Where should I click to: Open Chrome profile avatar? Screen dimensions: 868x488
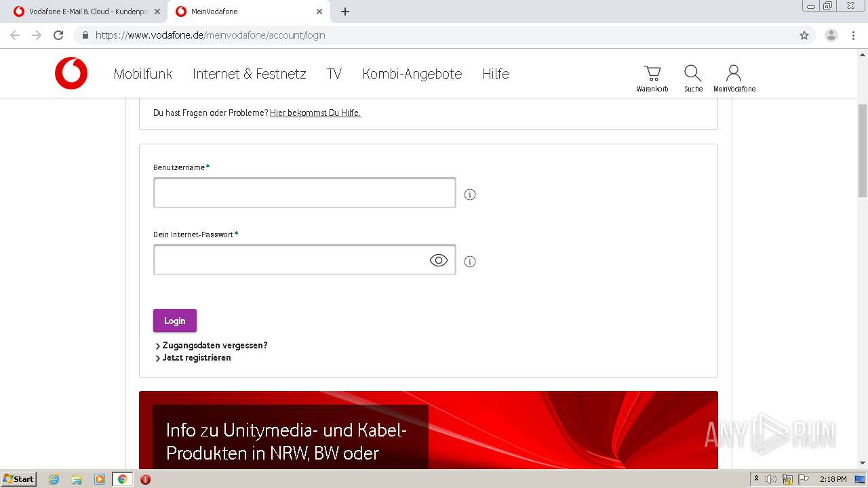831,35
